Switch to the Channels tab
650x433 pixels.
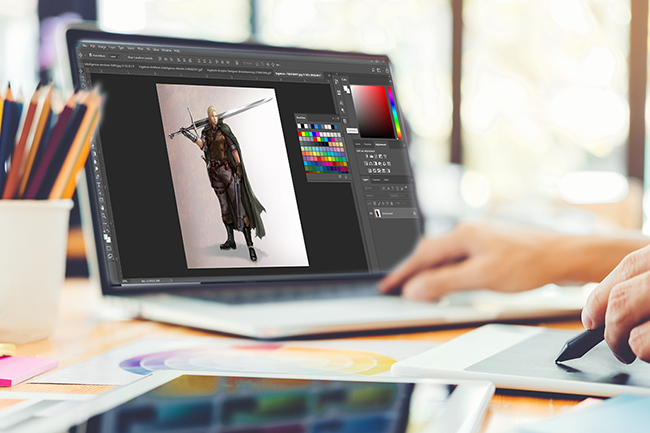[376, 180]
